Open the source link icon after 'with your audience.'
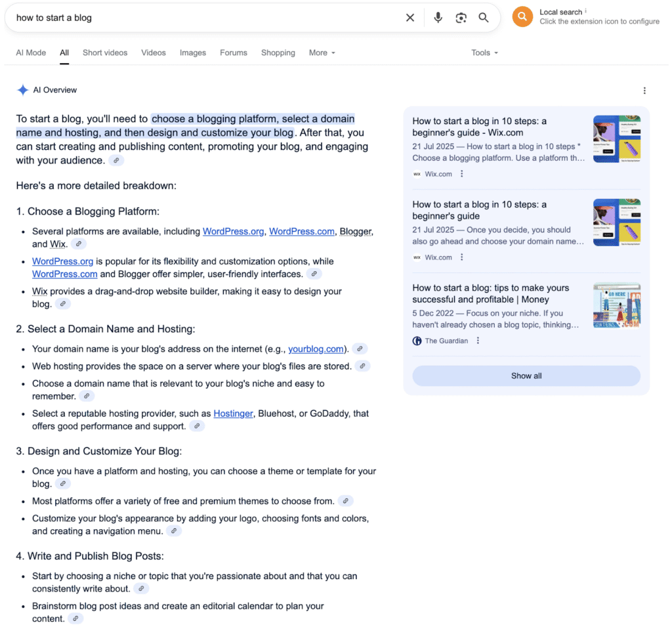Viewport: 672px width, 629px height. pyautogui.click(x=115, y=160)
